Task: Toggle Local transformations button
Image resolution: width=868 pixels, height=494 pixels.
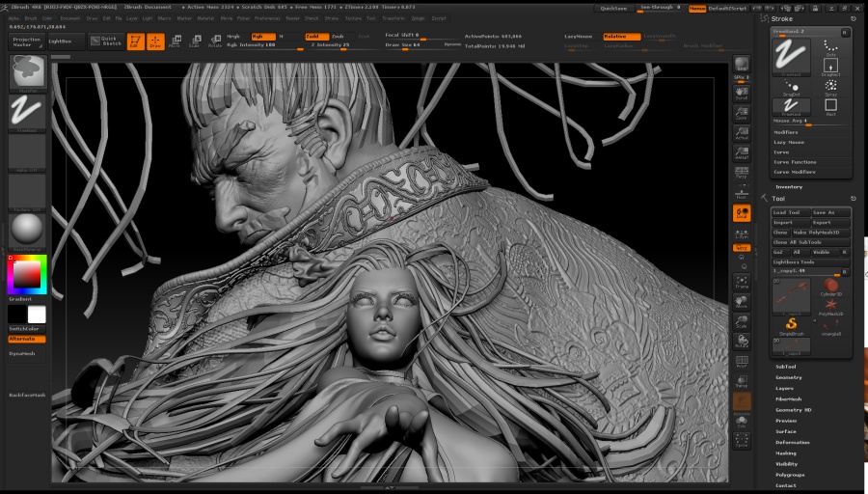Action: 742,212
